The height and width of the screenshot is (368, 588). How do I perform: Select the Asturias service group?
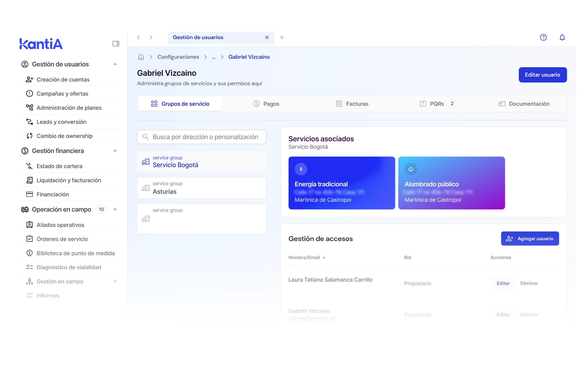coord(202,188)
